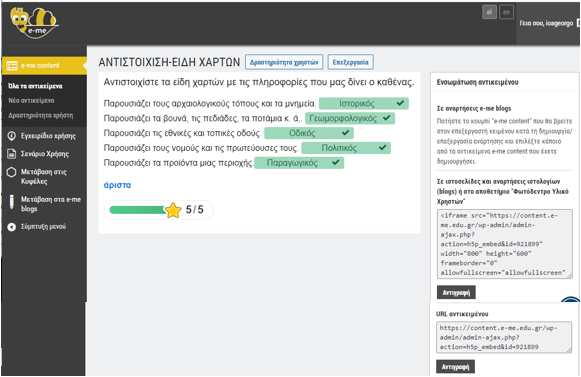
Task: Click the checkmark beside Ιστορικός
Action: [400, 103]
